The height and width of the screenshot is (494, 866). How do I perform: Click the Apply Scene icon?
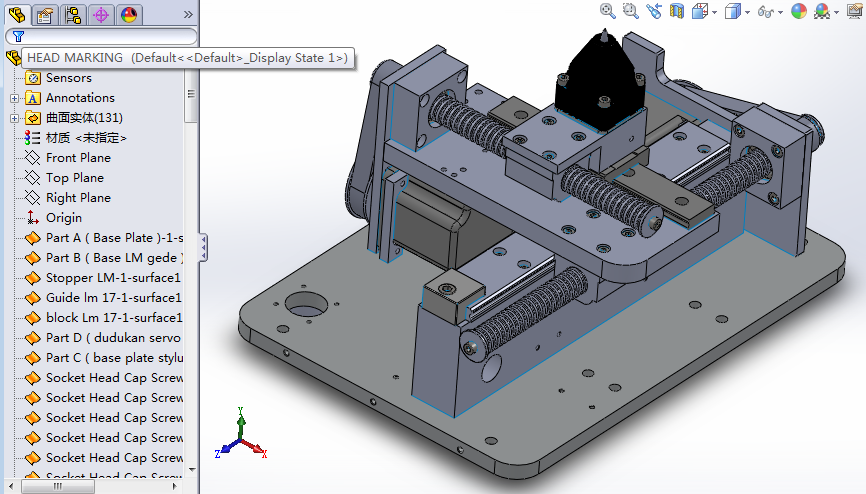coord(822,10)
